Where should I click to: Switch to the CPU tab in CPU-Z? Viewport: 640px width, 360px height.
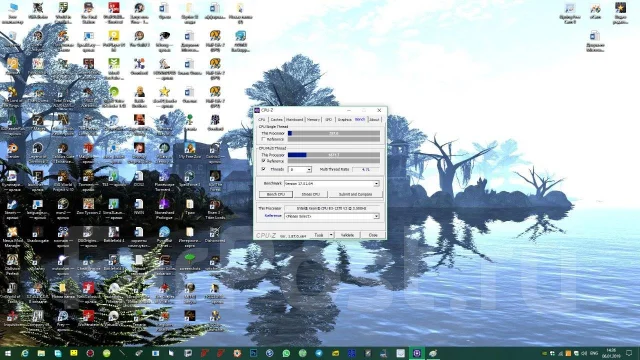pos(262,120)
